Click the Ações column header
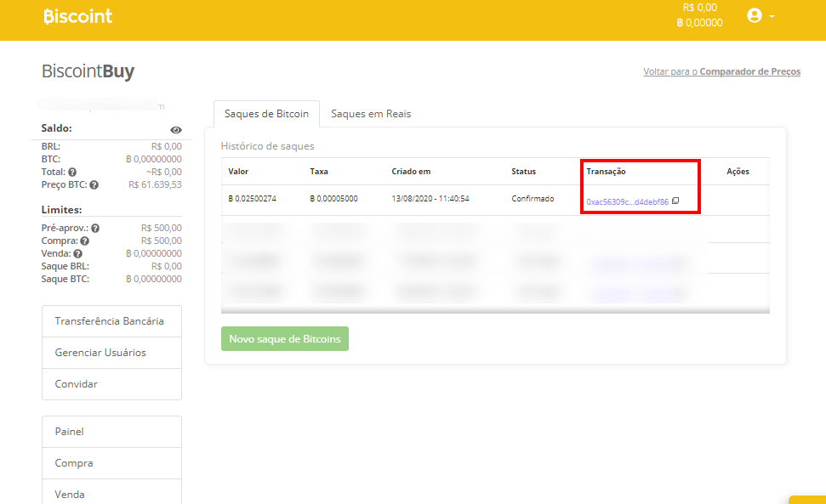 tap(738, 172)
